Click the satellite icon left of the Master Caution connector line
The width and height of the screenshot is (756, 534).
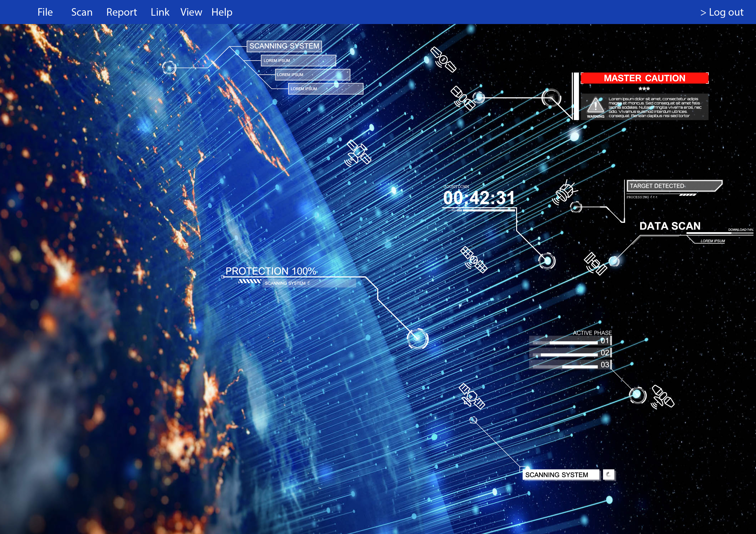coord(463,98)
